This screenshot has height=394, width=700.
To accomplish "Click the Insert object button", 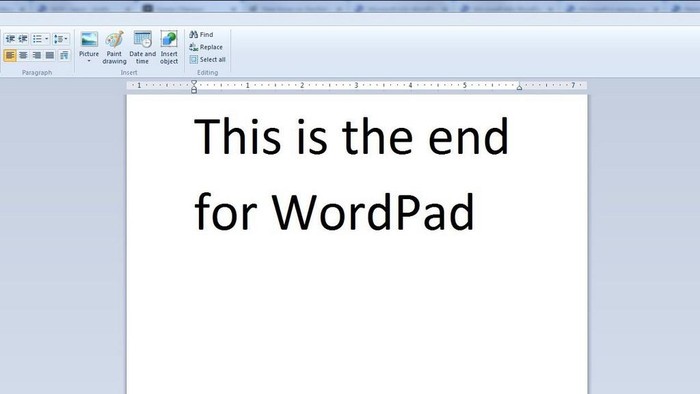I will click(169, 47).
